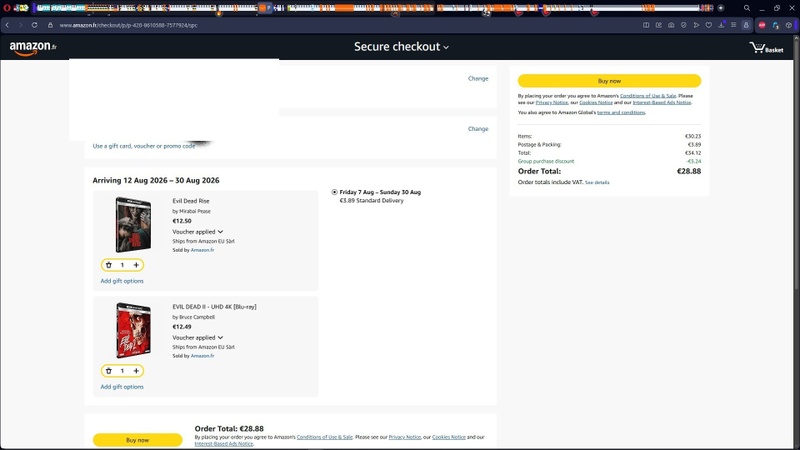Screen dimensions: 800x450
Task: Open Cookies Notice link below bottom Order Total
Action: 448,437
